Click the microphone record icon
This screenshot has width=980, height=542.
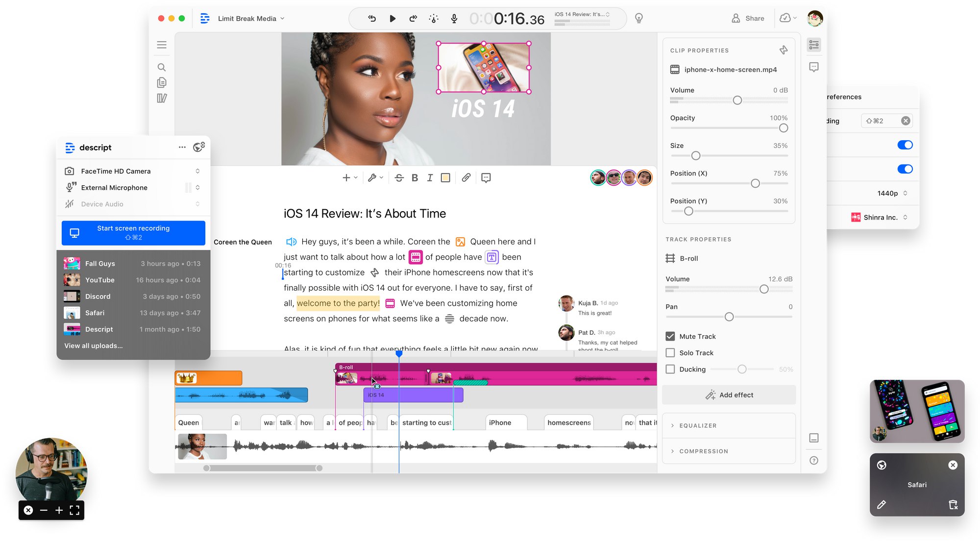click(x=454, y=19)
